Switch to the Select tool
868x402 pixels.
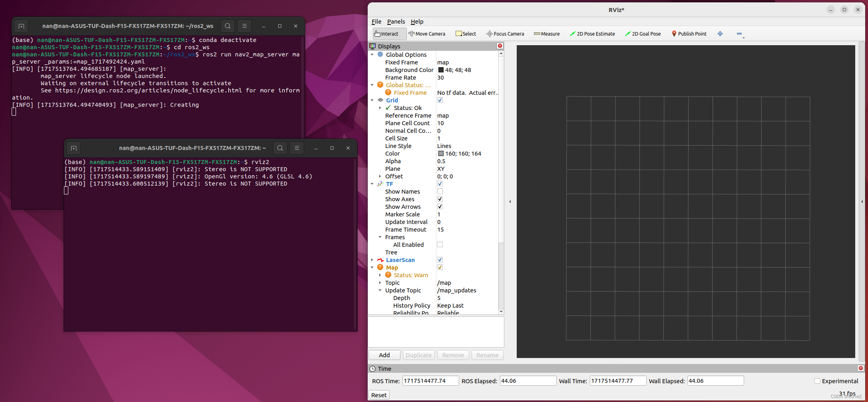click(466, 34)
